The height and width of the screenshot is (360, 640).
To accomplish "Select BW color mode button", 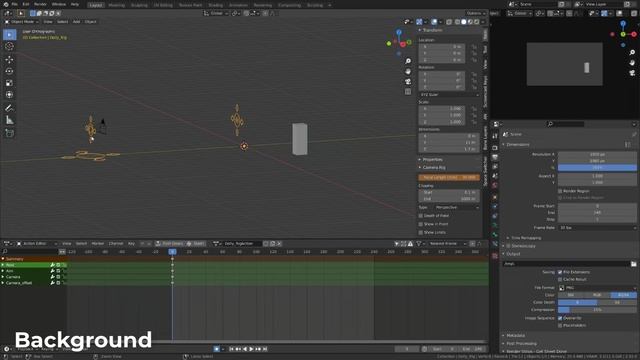I will 571,295.
